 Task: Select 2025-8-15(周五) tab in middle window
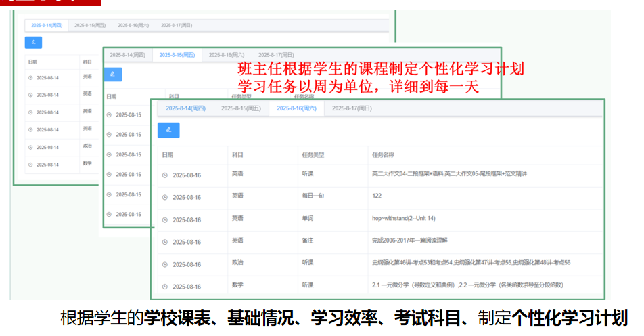pyautogui.click(x=177, y=55)
